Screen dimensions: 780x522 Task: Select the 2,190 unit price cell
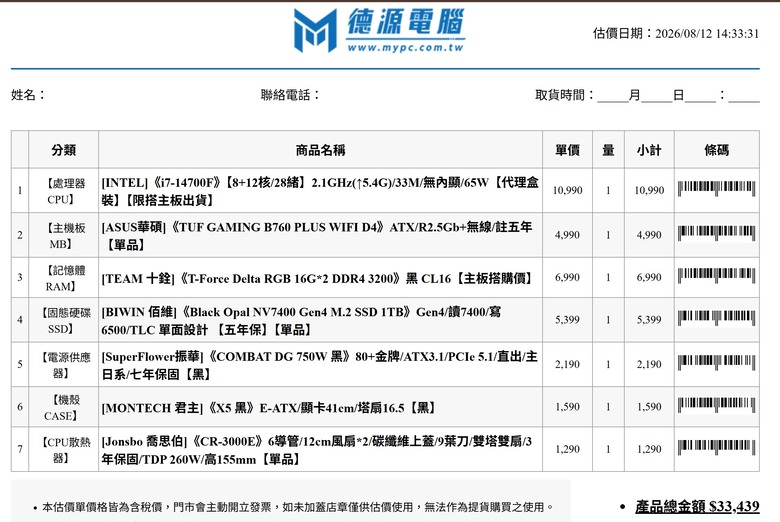[x=567, y=364]
